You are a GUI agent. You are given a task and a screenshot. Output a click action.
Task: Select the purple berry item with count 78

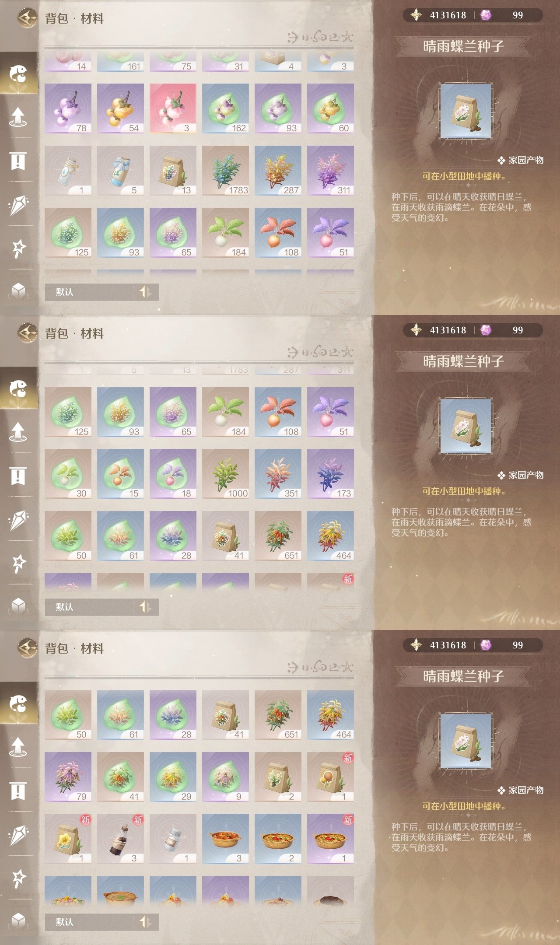click(x=68, y=108)
